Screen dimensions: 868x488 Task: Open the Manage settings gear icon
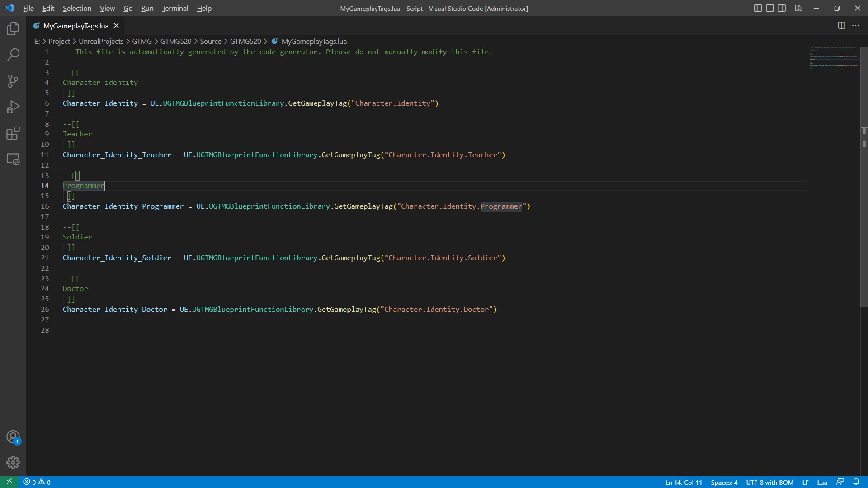point(13,462)
